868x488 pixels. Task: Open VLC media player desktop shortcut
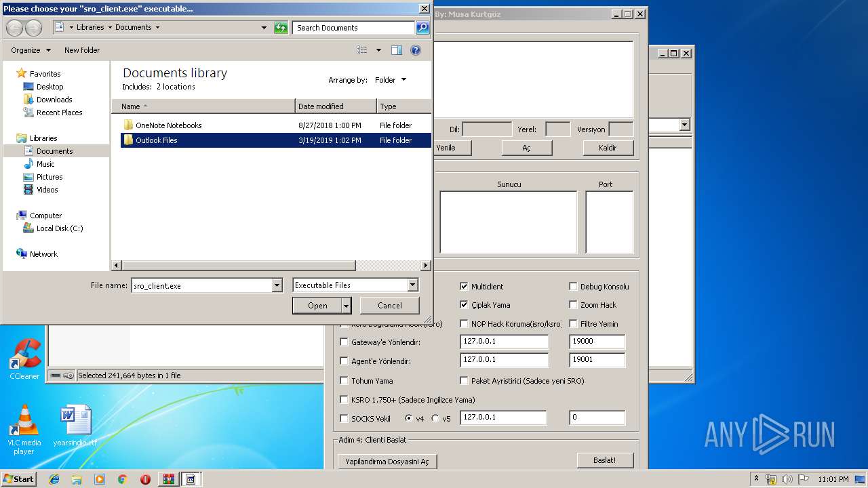24,430
